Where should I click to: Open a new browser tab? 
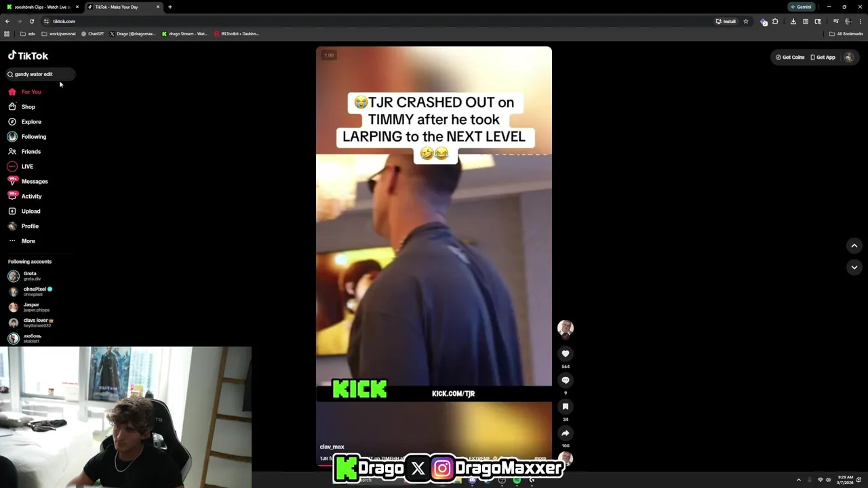coord(170,7)
